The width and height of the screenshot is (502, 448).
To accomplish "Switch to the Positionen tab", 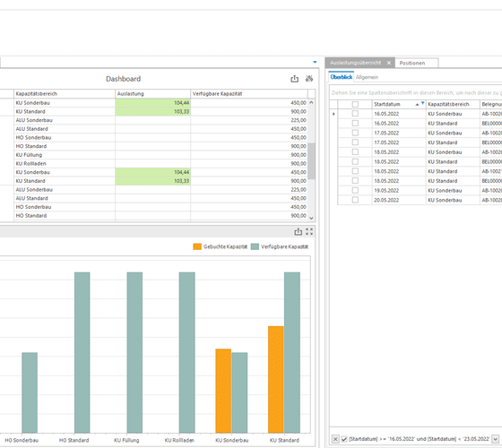I will (x=412, y=63).
